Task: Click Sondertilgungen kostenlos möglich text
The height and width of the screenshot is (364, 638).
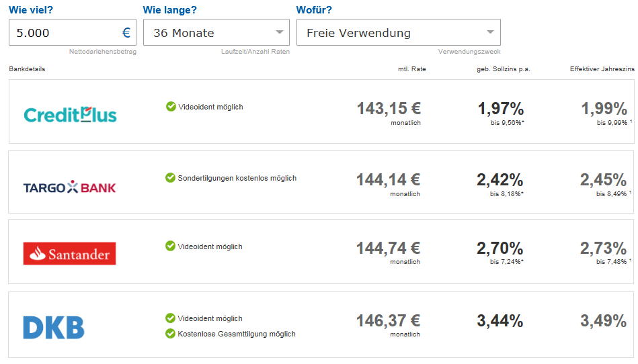Action: point(237,178)
